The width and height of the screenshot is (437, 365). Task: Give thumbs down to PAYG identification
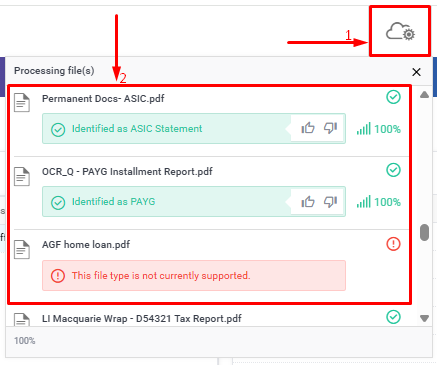pos(330,201)
